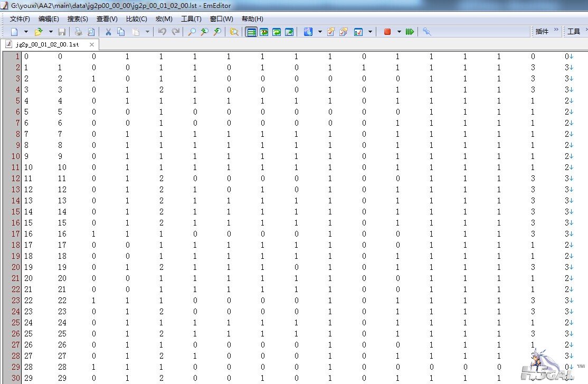Viewport: 588px width, 384px height.
Task: Open the 比较(C) menu
Action: [x=136, y=19]
